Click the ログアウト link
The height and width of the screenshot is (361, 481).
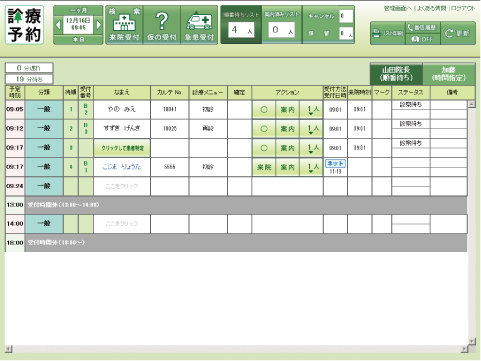463,8
